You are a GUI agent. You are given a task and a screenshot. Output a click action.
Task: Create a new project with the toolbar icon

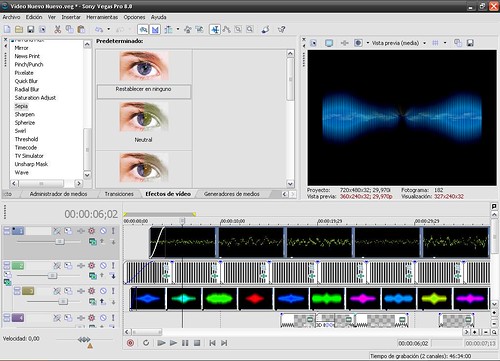pos(7,29)
